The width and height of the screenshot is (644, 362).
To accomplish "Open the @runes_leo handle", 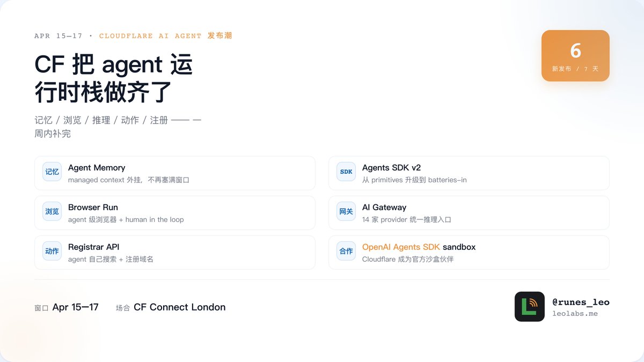I will tap(581, 302).
